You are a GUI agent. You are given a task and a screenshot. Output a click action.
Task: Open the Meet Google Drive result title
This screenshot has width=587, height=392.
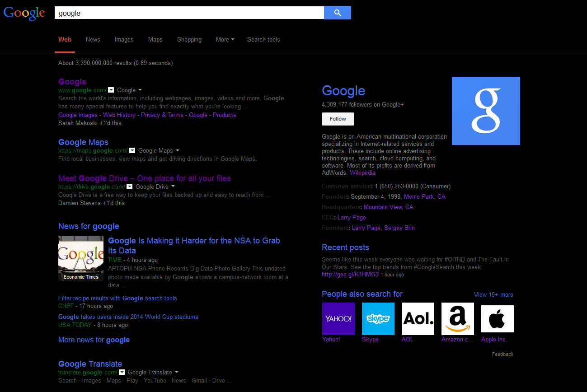pos(145,178)
